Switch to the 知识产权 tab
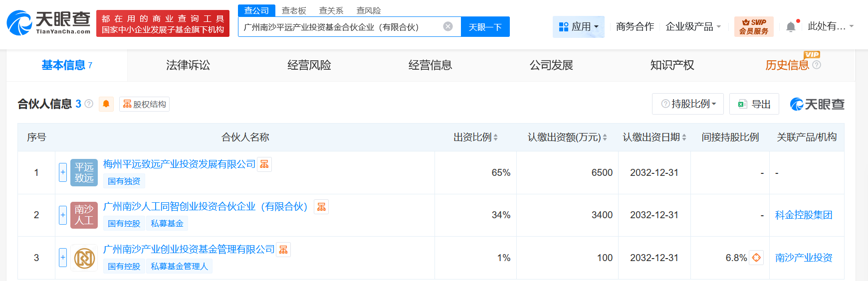The height and width of the screenshot is (281, 868). click(672, 65)
